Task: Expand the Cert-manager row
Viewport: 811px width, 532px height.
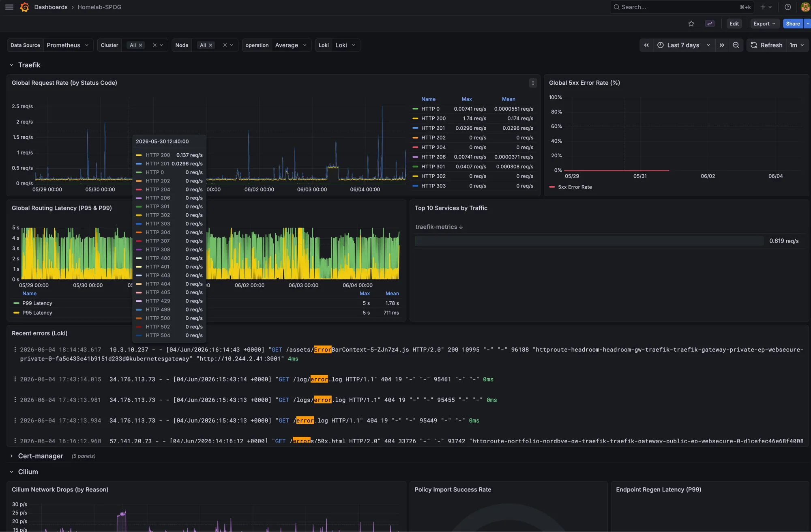Action: pos(11,456)
